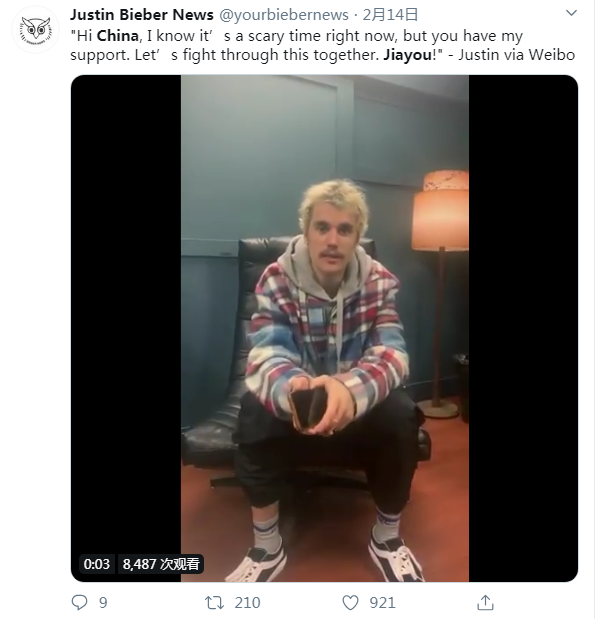
Task: View the 921 likes count
Action: pyautogui.click(x=382, y=603)
